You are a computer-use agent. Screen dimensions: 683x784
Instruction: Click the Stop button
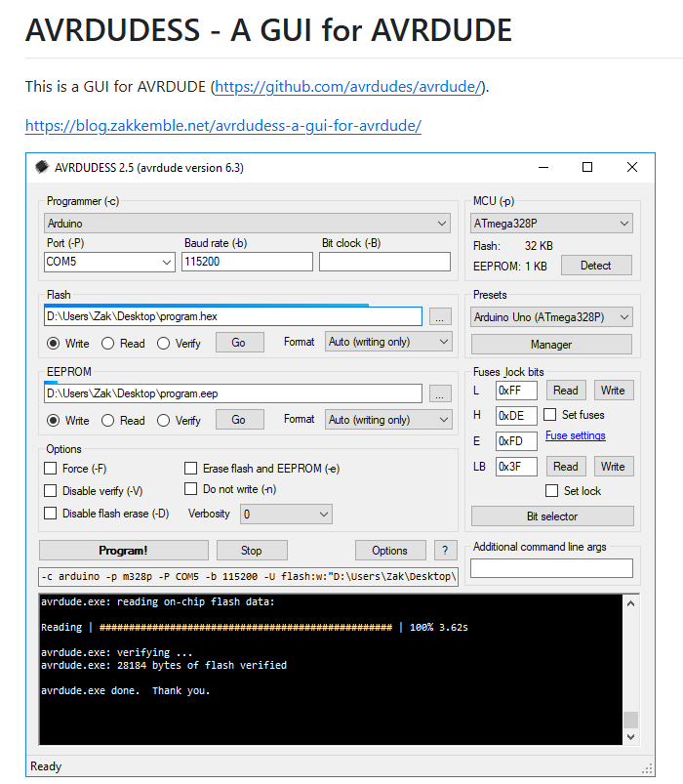click(252, 551)
